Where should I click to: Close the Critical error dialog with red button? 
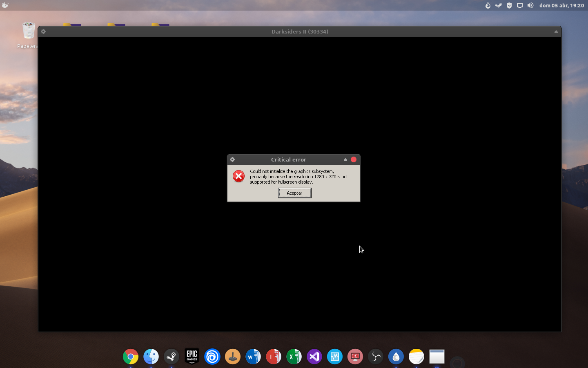pyautogui.click(x=354, y=159)
